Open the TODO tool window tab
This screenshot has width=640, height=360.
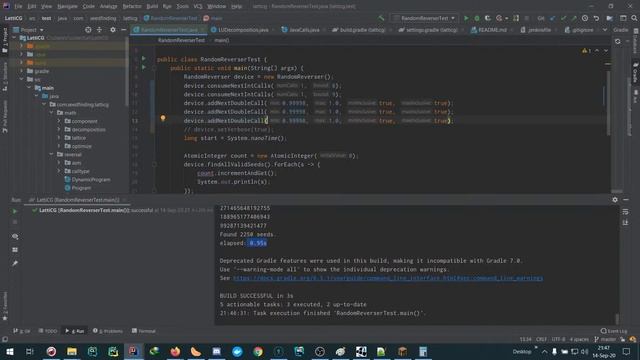(x=48, y=331)
